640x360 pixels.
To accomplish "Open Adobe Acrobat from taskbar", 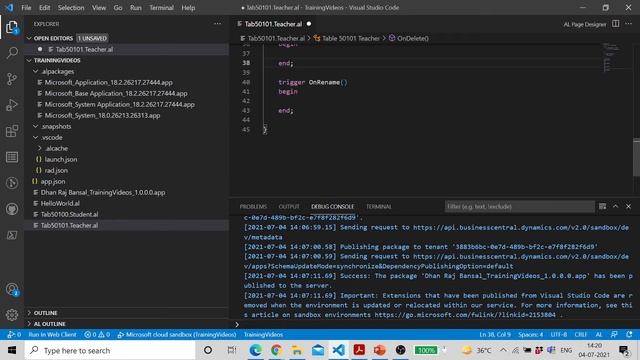I will 359,350.
